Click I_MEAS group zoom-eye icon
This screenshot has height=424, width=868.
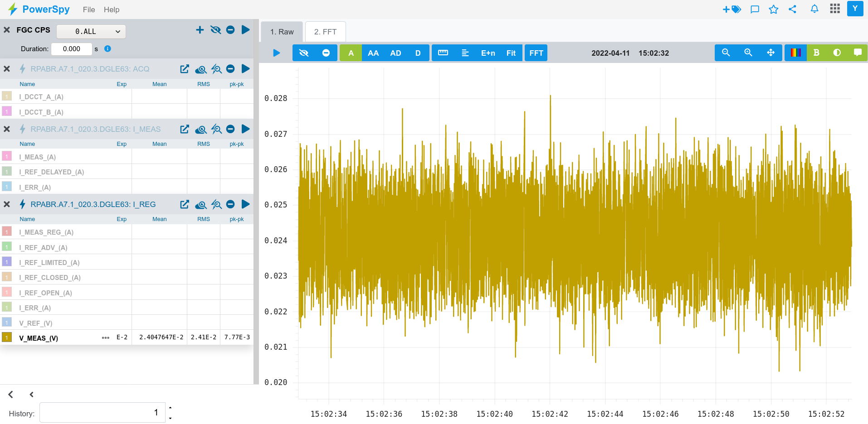216,129
